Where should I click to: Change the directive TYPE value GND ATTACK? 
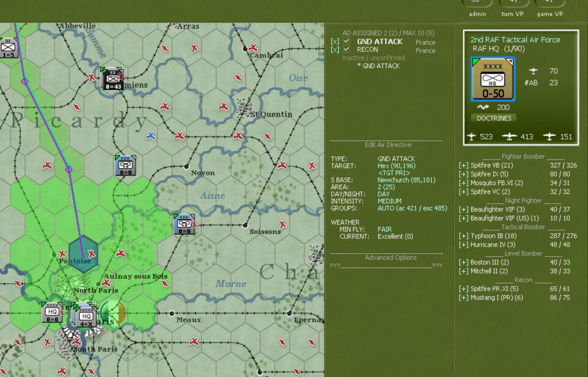pyautogui.click(x=396, y=159)
